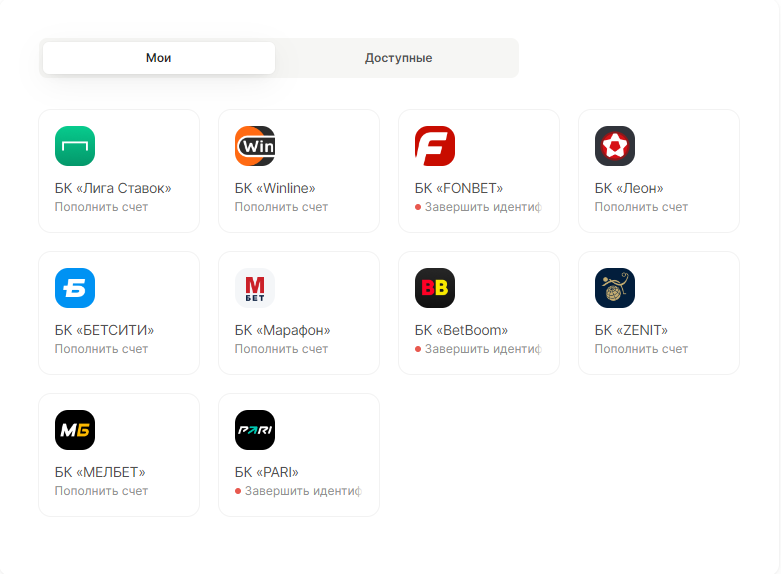Select the БК «FONBET» title
Screen dimensions: 781x574
point(459,188)
